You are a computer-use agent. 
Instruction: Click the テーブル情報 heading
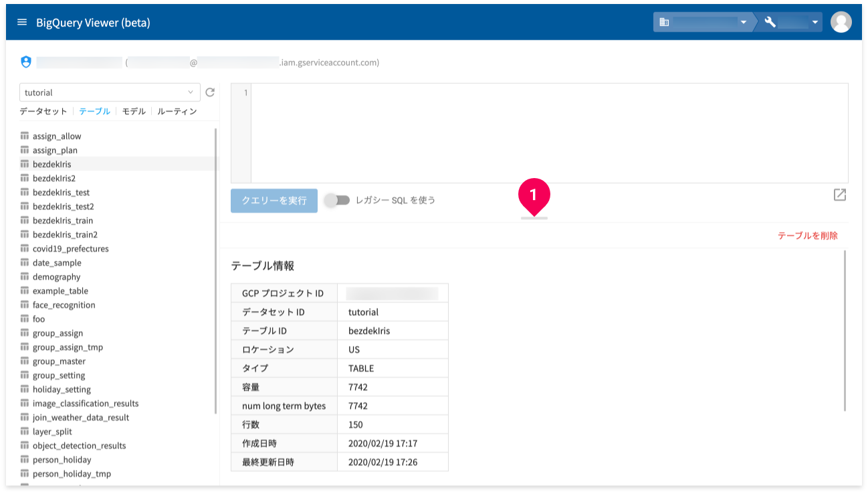263,266
